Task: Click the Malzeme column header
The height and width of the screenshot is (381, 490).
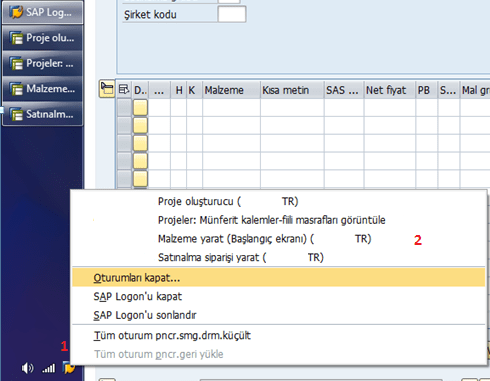Action: pos(231,90)
